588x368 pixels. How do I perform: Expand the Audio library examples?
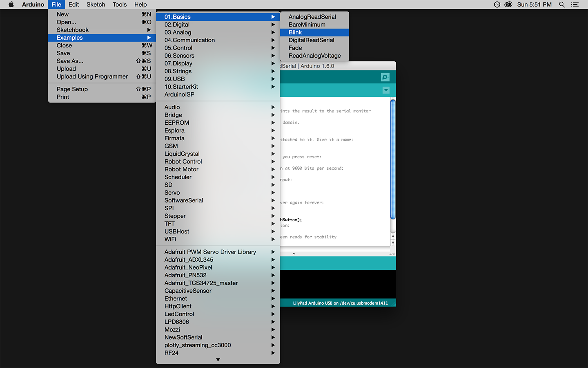(218, 107)
